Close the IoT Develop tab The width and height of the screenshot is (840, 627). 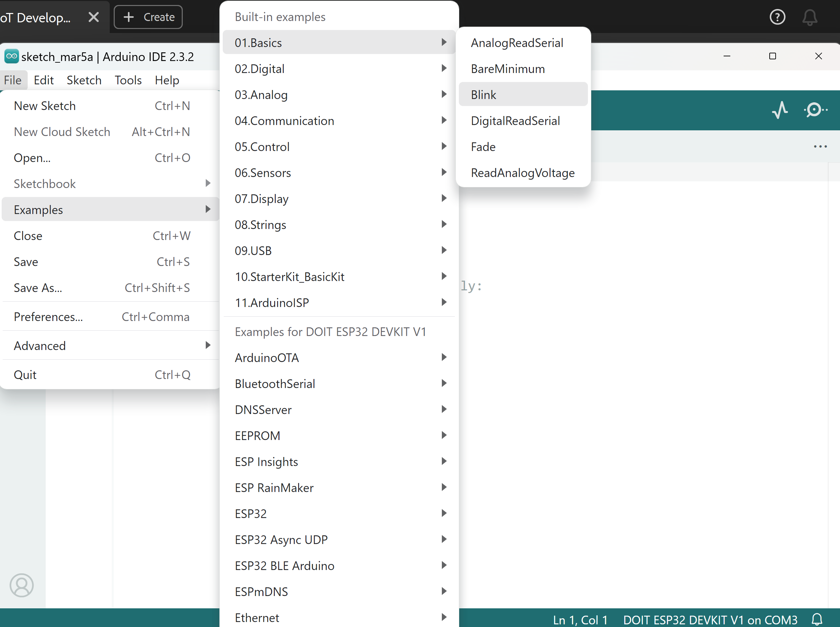tap(93, 17)
